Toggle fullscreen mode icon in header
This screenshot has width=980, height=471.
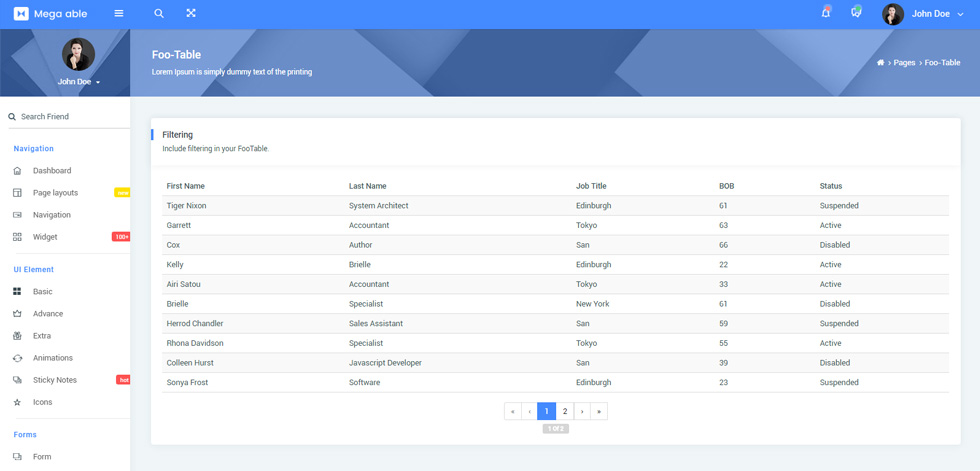coord(191,13)
